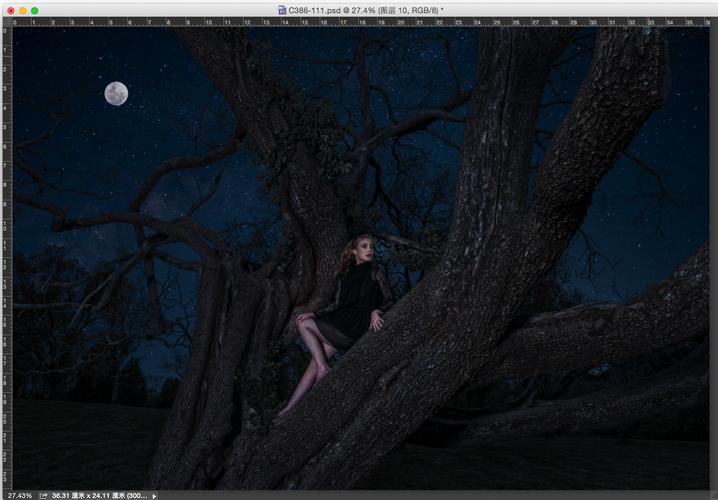
Task: Click the ruler origin corner box
Action: point(5,23)
